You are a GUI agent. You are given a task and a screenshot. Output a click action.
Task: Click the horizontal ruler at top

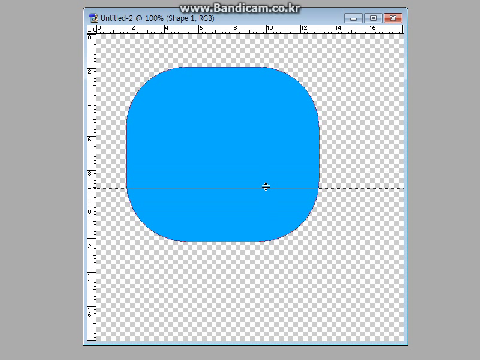click(x=250, y=29)
